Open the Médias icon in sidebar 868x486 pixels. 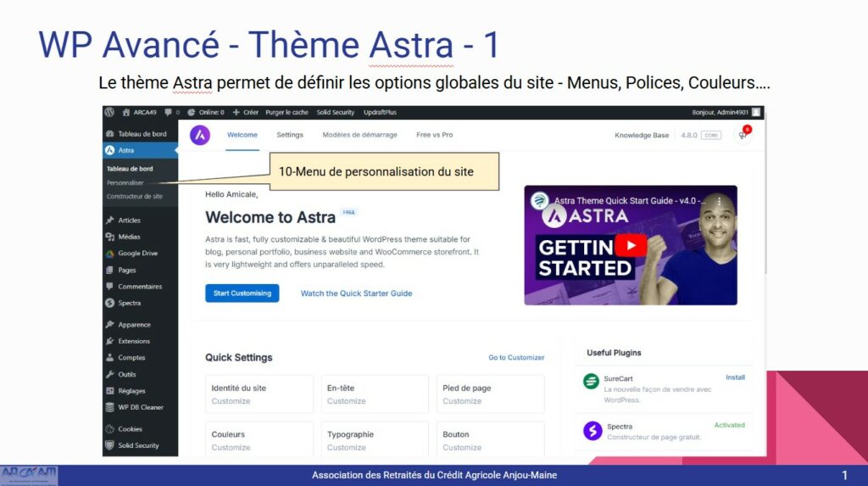[109, 237]
